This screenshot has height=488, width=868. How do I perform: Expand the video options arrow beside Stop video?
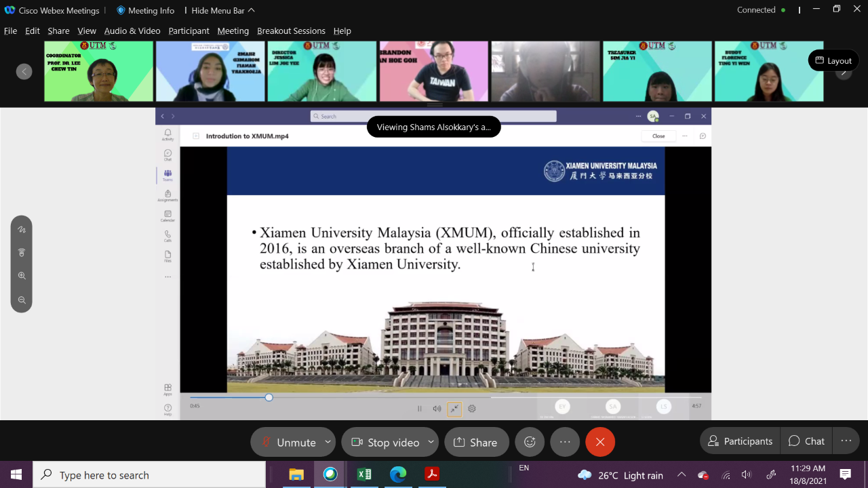click(431, 442)
